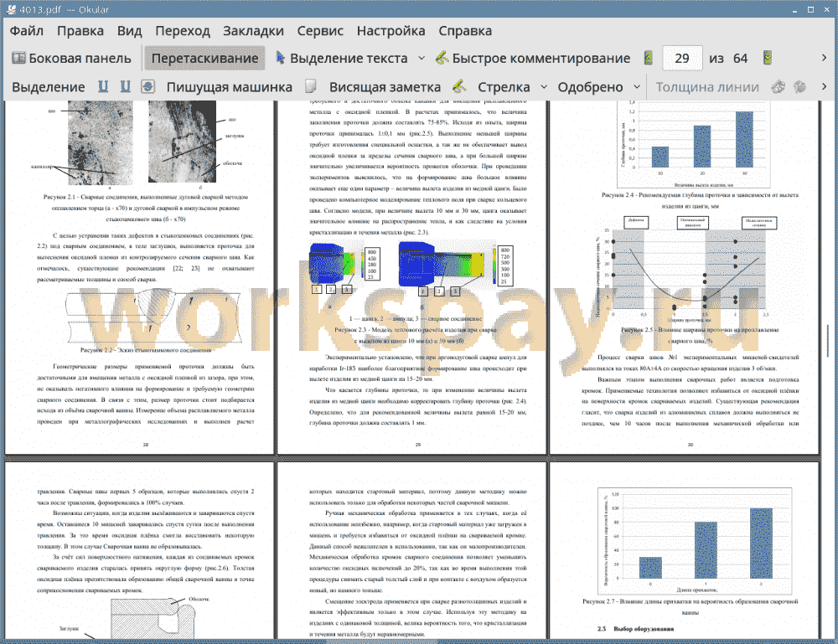
Task: Open the Вид menu
Action: (129, 31)
